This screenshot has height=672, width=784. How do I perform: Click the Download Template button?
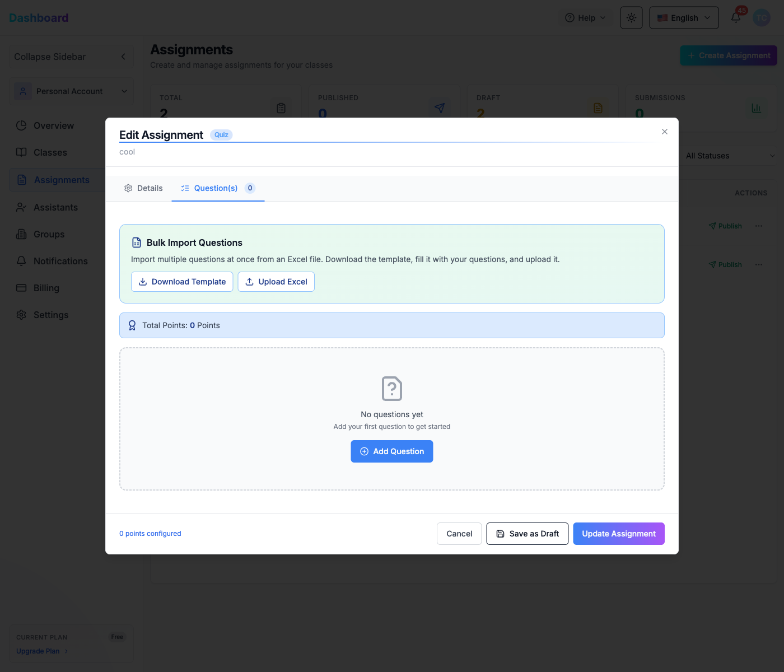(181, 282)
